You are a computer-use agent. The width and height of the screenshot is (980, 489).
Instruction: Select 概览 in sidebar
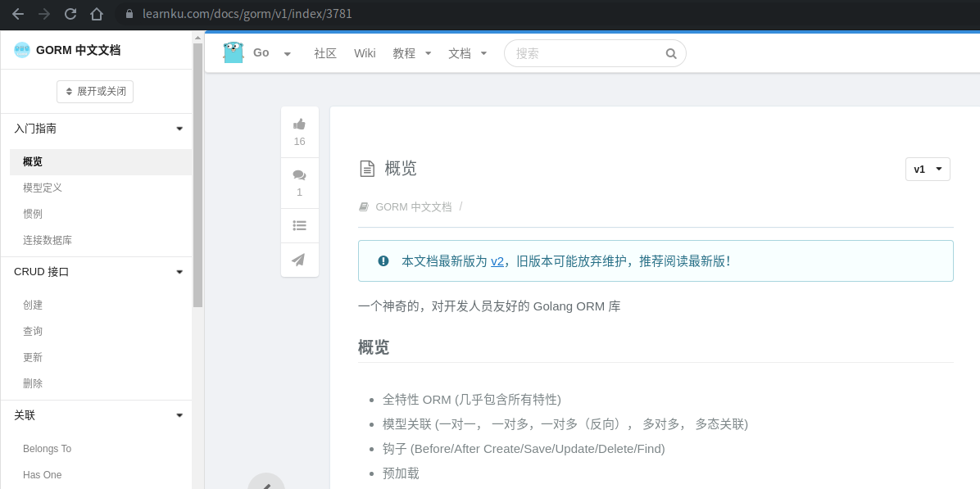101,161
